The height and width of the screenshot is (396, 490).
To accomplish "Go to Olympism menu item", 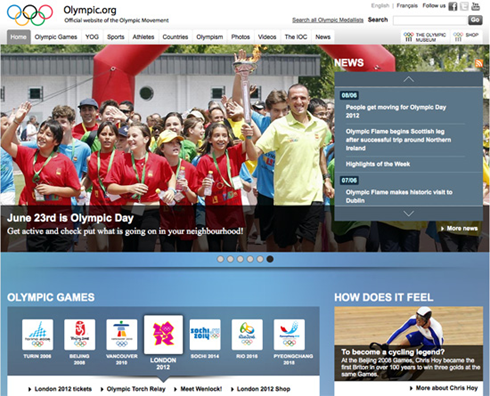I will (210, 37).
